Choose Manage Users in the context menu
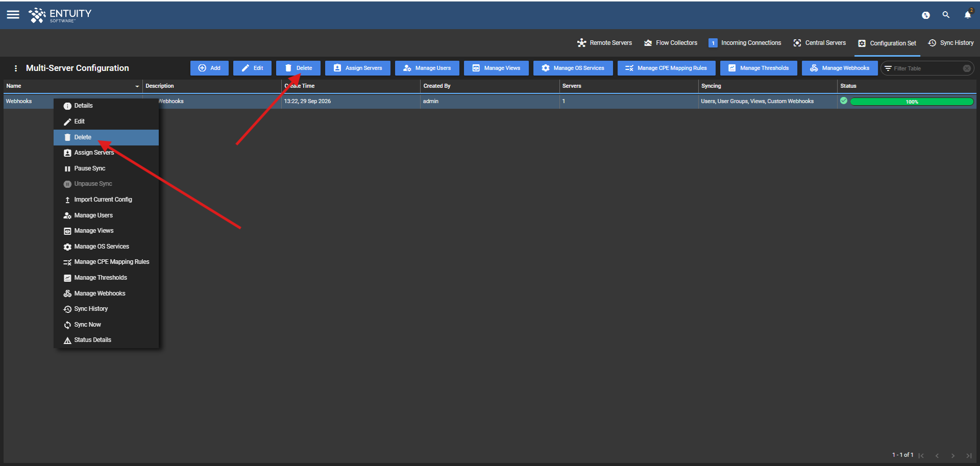The height and width of the screenshot is (466, 980). (106, 215)
